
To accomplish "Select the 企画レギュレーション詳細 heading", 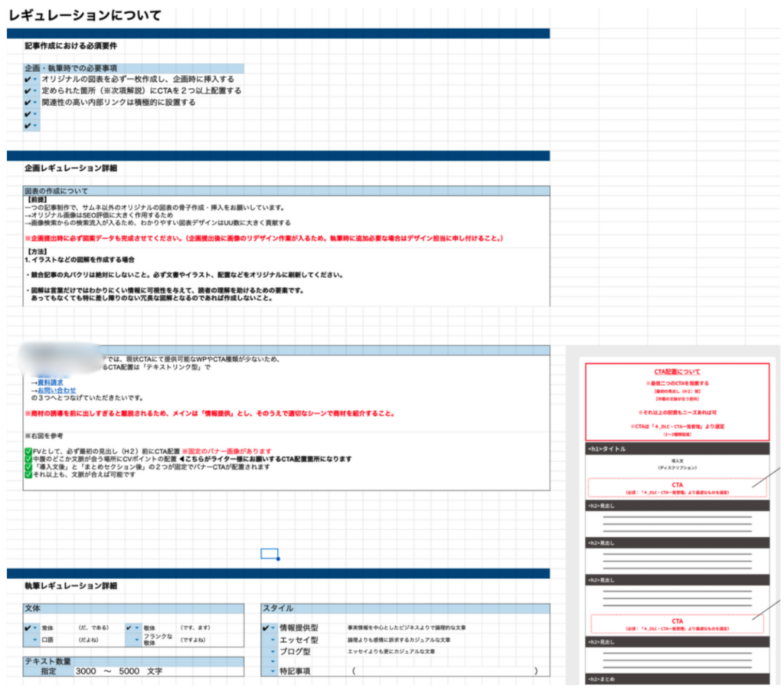I will tap(70, 168).
